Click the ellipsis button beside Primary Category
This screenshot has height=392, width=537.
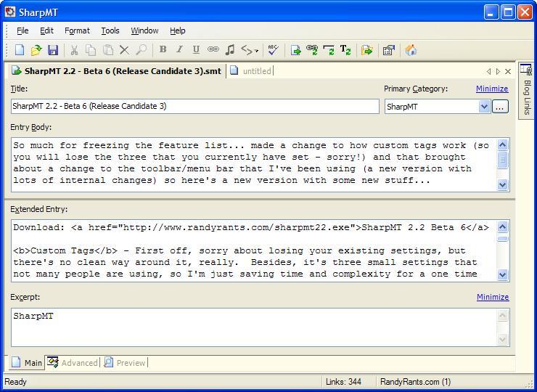tap(500, 107)
